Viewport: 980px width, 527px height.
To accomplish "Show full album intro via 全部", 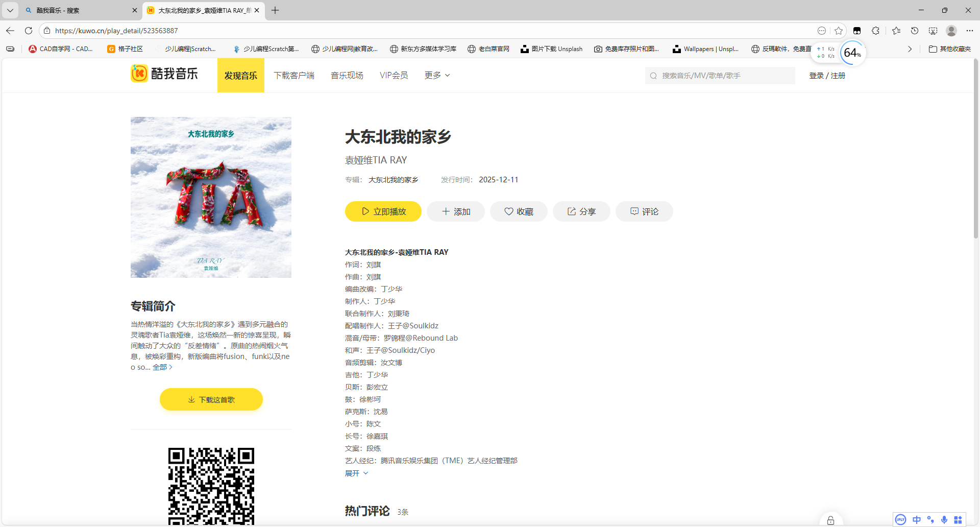I will (x=162, y=367).
